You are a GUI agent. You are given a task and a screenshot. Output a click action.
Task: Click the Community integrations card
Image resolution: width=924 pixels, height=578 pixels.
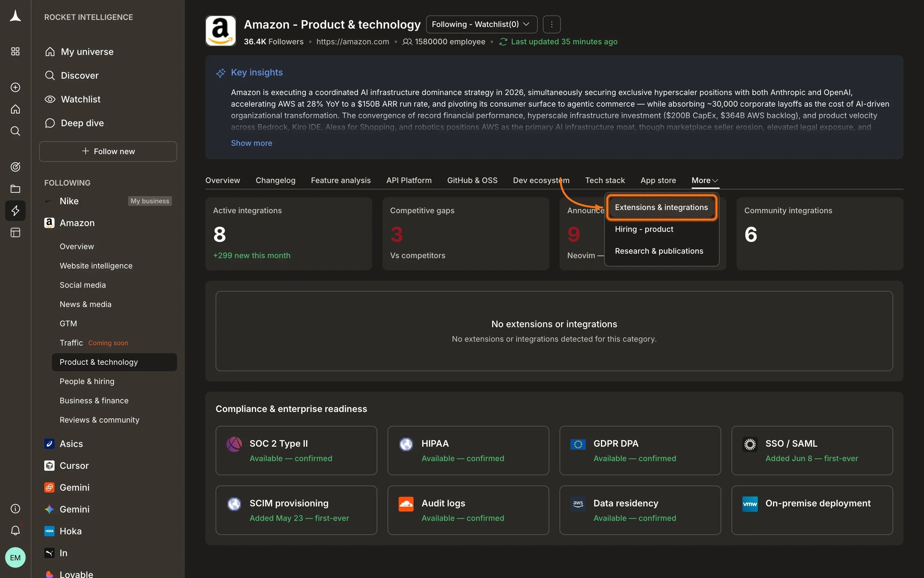(x=819, y=233)
